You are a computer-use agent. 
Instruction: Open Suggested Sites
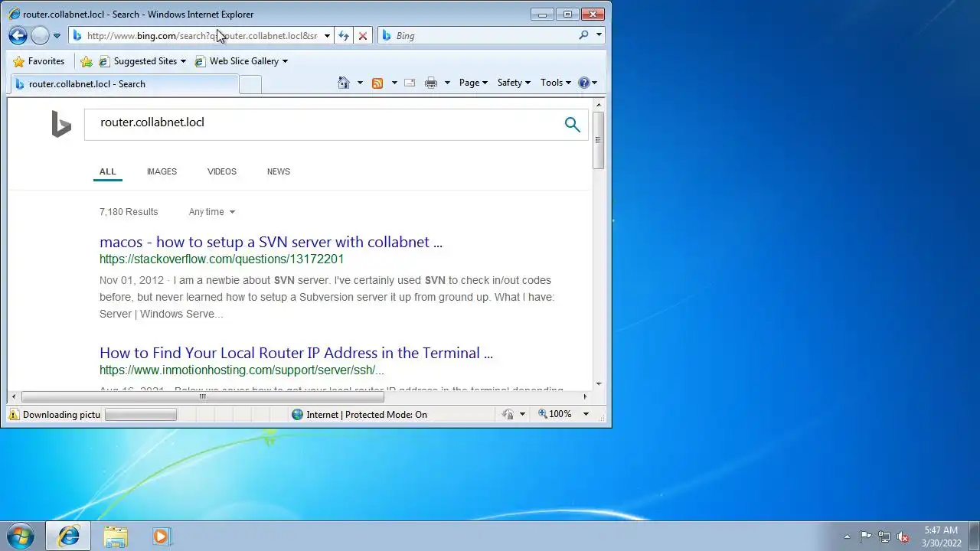pos(143,61)
